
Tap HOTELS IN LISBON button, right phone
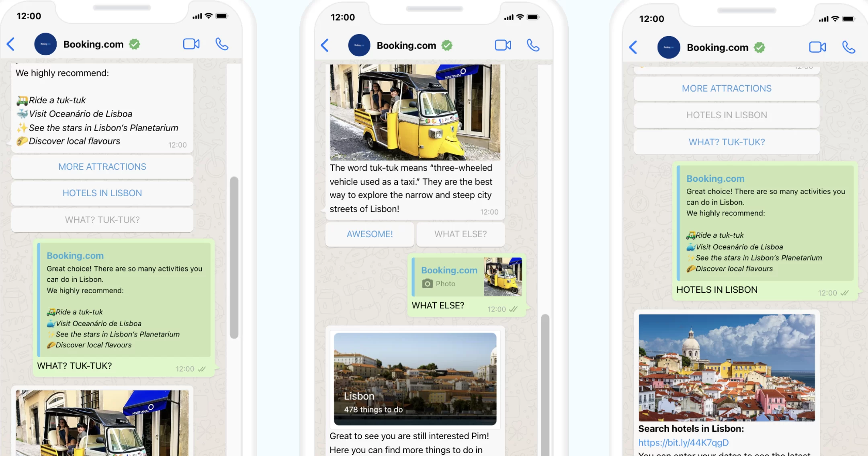click(x=727, y=115)
